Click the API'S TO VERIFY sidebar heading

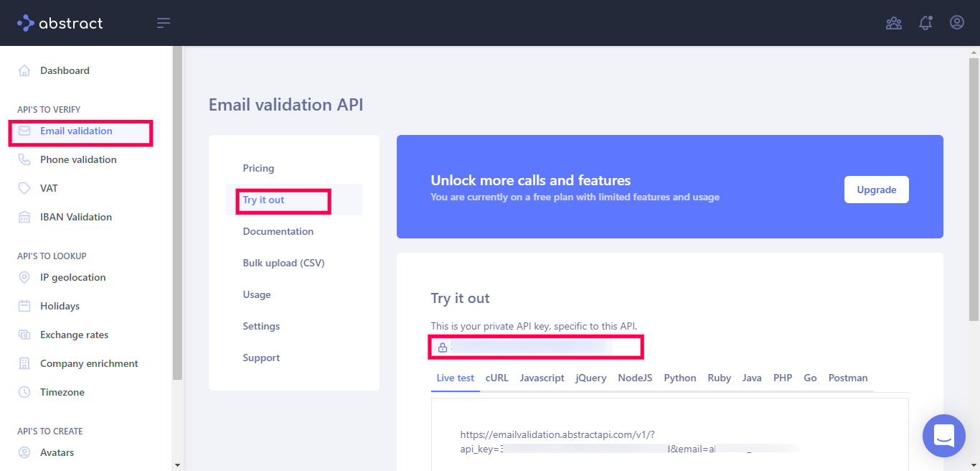(x=49, y=110)
